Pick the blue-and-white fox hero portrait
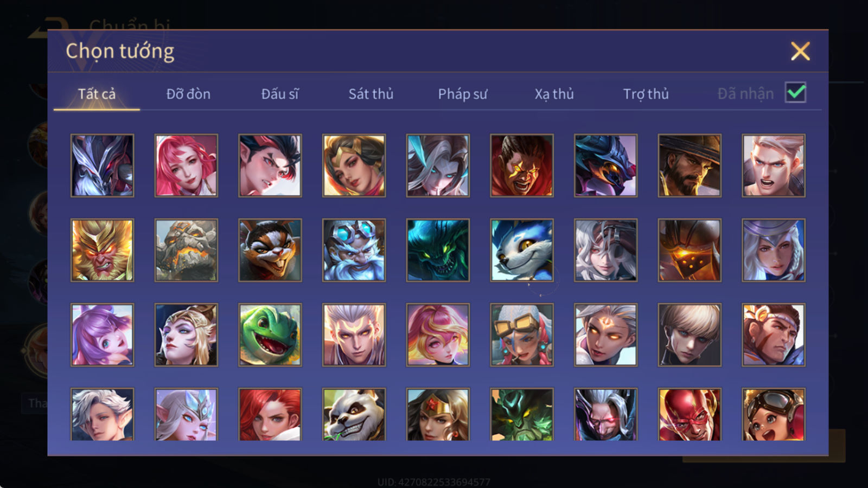This screenshot has height=488, width=868. click(522, 250)
